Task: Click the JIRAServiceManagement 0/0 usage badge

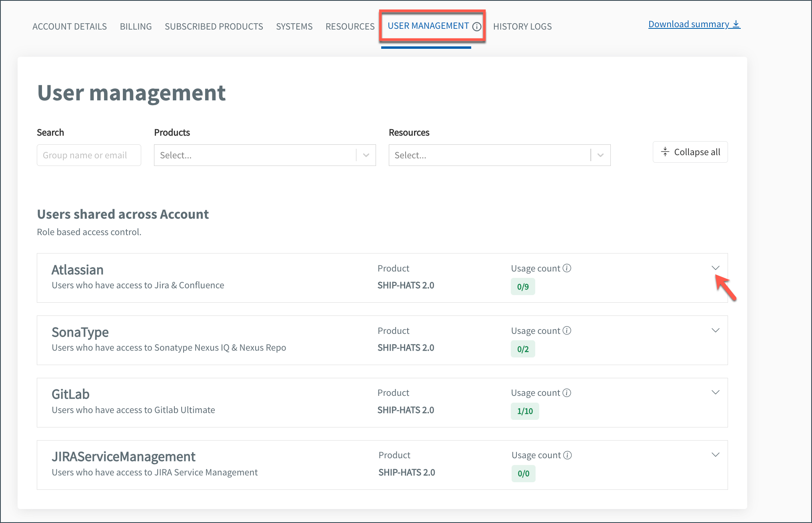Action: (524, 473)
